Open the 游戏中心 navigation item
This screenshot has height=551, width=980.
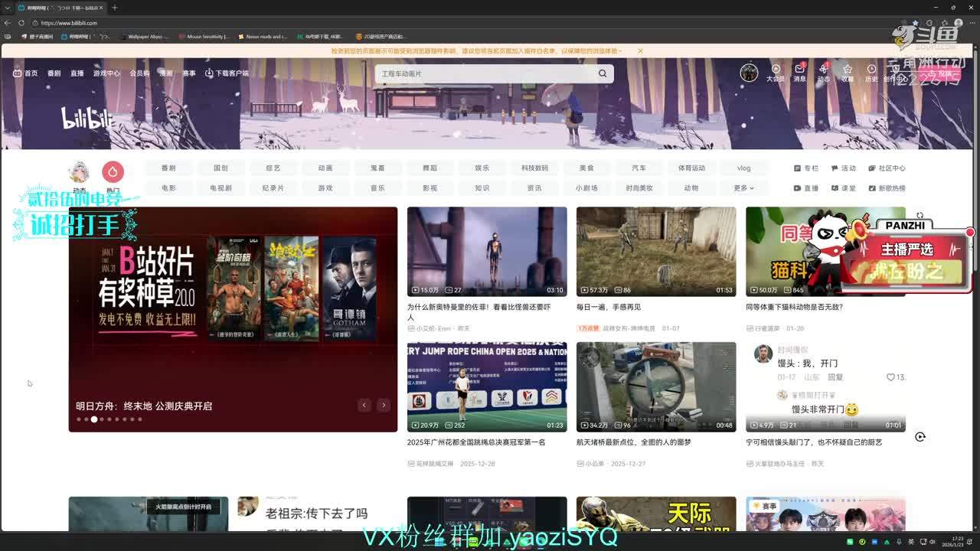(106, 73)
